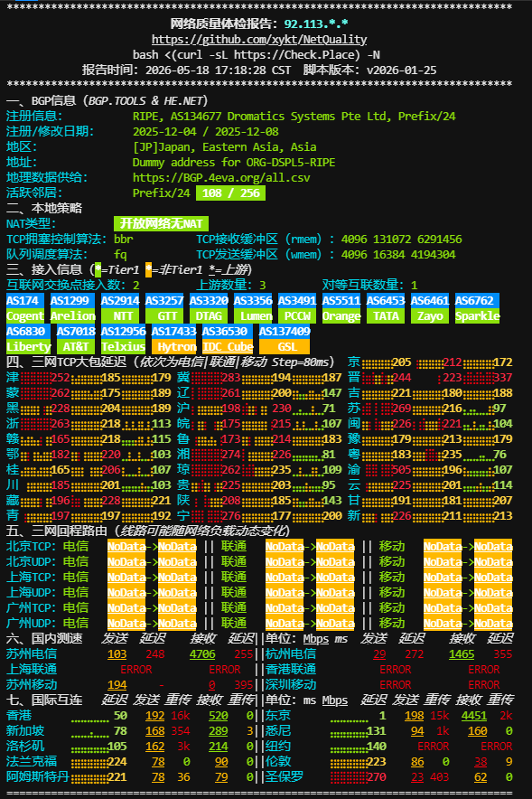Click the 108 / 256 active neighbors badge
532x799 pixels.
[230, 193]
